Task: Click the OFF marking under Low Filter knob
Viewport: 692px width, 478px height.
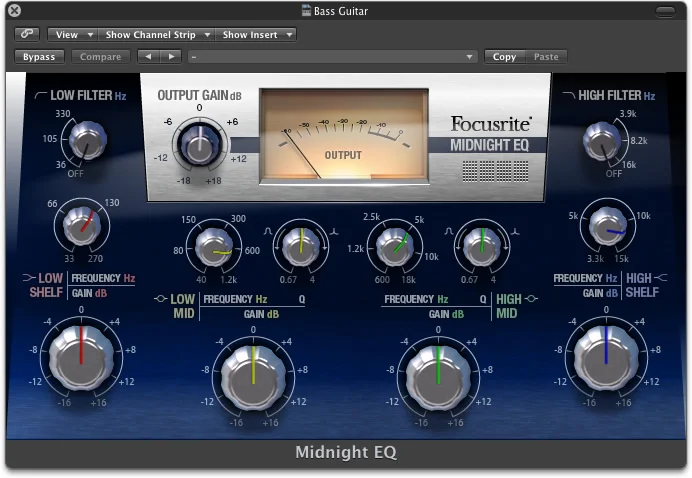Action: coord(75,173)
